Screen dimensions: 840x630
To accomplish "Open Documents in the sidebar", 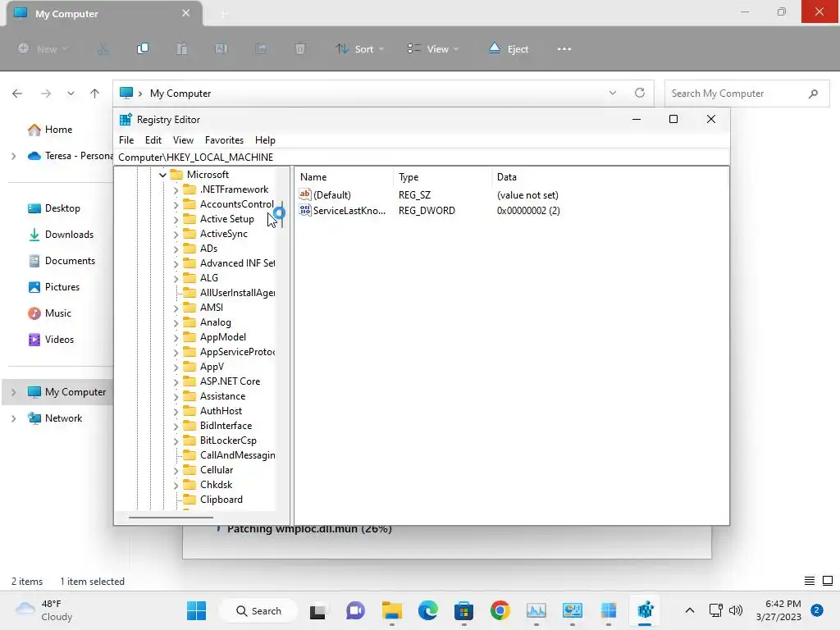I will coord(62,260).
